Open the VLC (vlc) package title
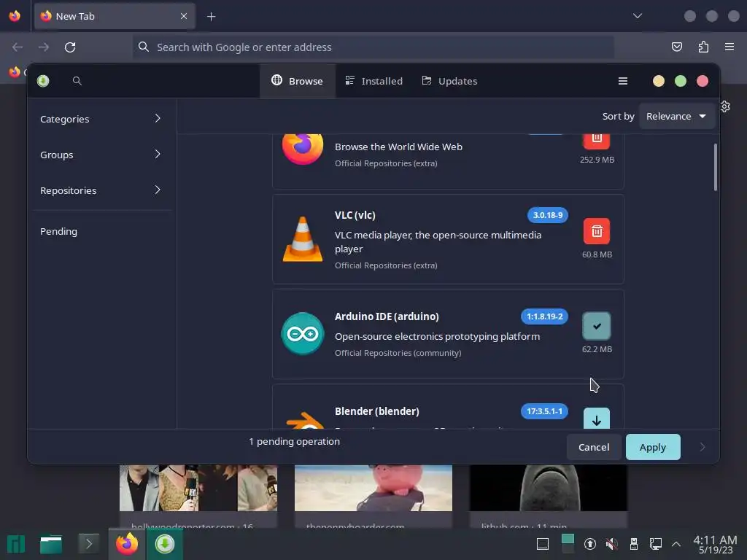This screenshot has width=747, height=560. [355, 215]
